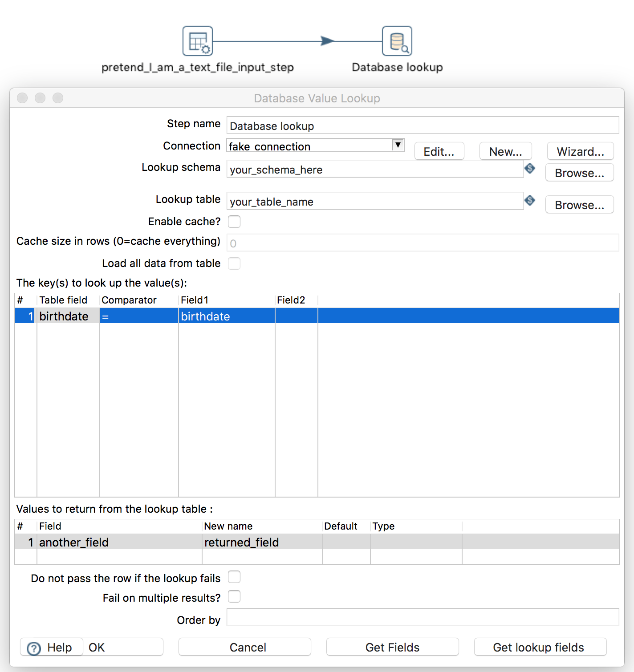
Task: Click the hop arrow between steps
Action: pyautogui.click(x=327, y=41)
